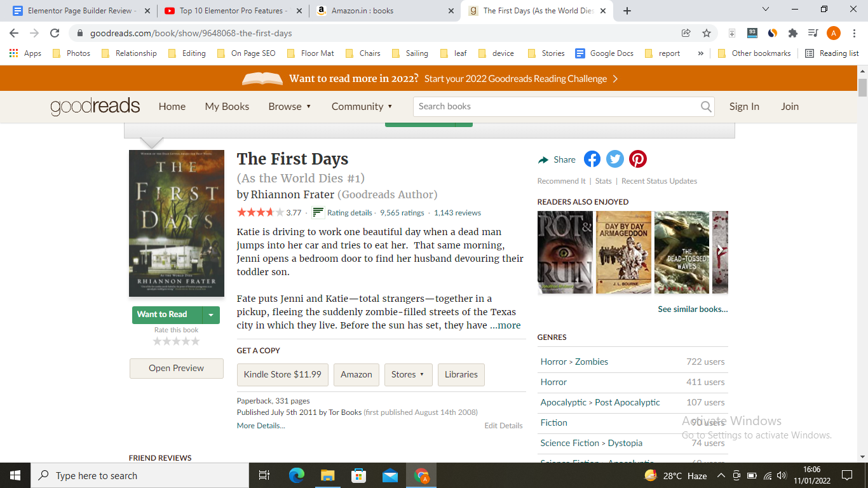Open the Windows Start menu
868x488 pixels.
(x=15, y=475)
